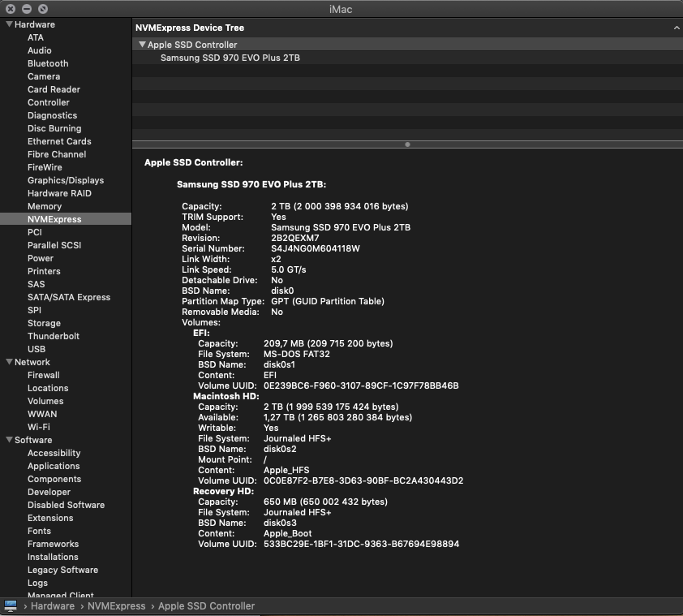Open Applications list
Viewport: 683px width, 616px height.
(54, 466)
